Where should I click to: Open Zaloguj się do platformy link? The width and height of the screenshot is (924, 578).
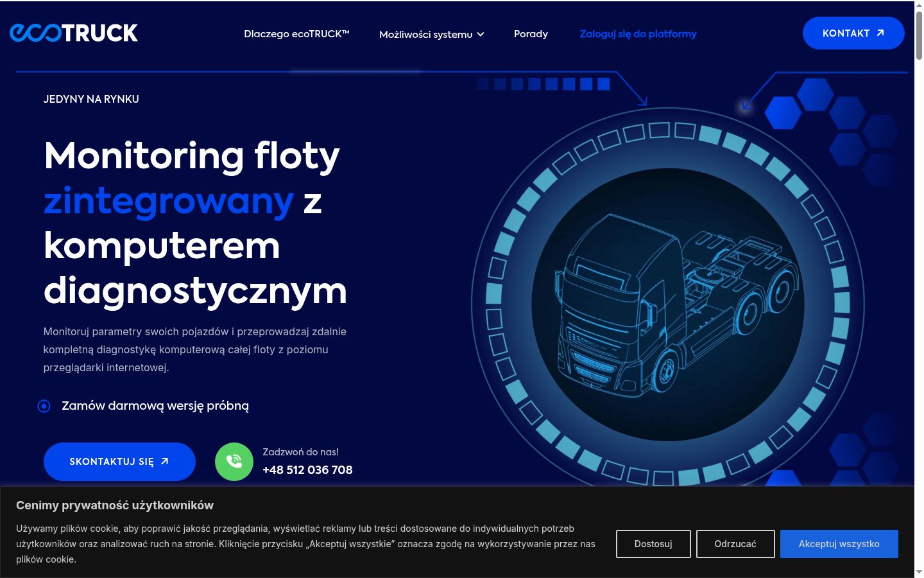click(x=638, y=34)
